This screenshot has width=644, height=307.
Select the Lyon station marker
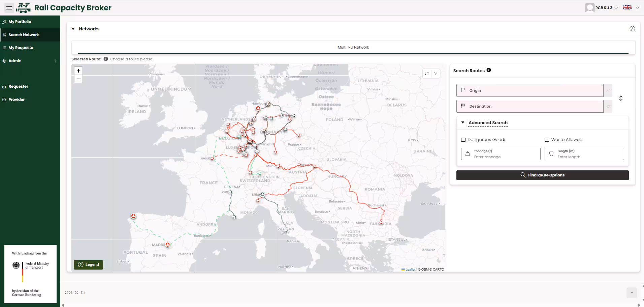point(230,192)
